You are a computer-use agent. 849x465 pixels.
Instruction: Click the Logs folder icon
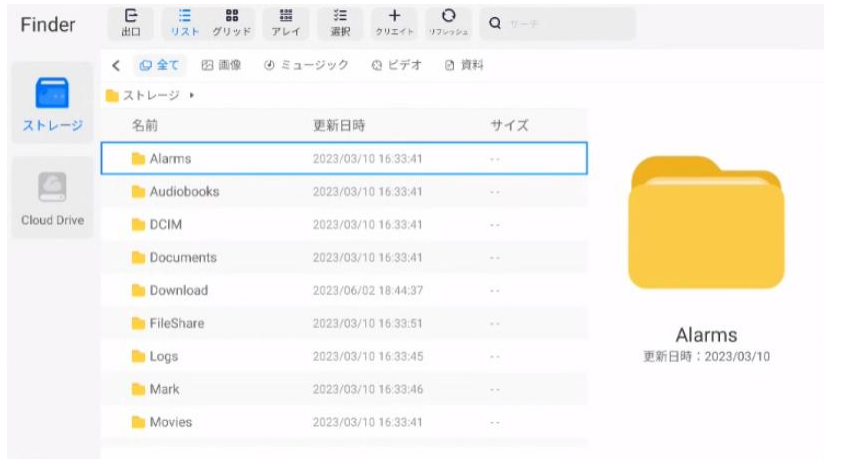pos(139,357)
